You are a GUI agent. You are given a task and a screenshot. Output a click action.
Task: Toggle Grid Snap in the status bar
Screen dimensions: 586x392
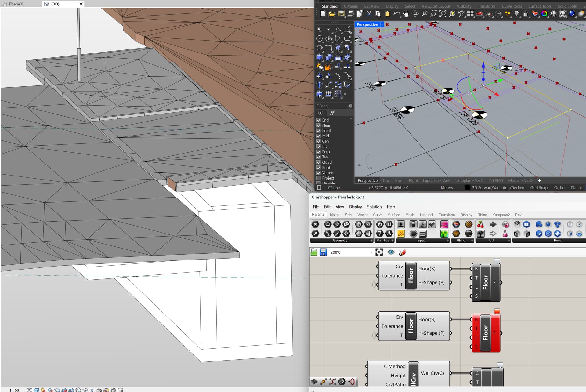pos(539,188)
